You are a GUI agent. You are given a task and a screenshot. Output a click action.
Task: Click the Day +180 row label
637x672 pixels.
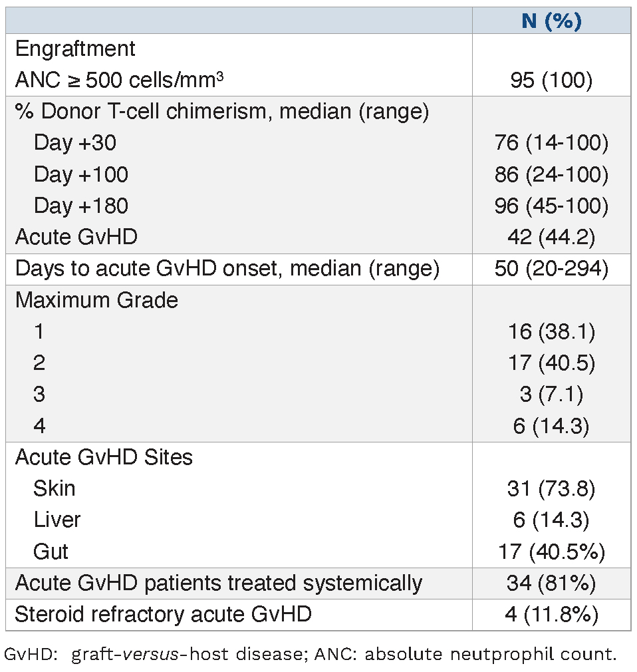(x=81, y=206)
